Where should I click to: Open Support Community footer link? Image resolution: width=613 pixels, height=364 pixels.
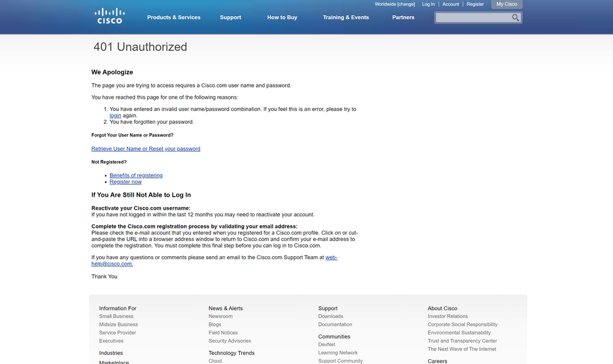point(340,361)
